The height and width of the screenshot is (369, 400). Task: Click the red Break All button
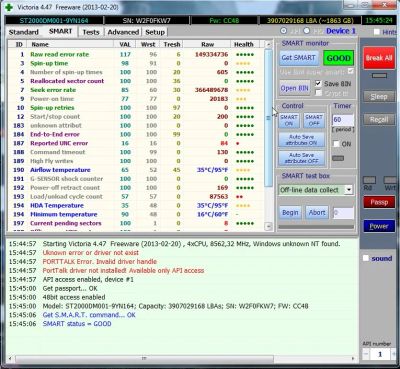(x=379, y=58)
